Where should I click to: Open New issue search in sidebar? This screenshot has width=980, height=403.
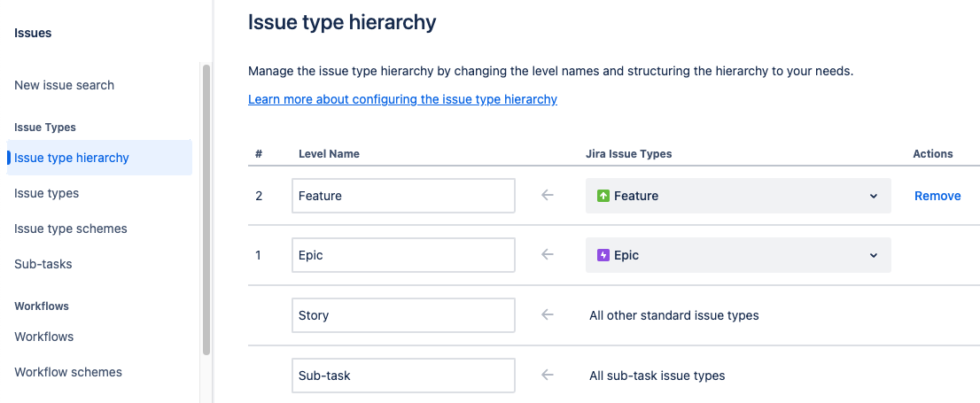[65, 85]
